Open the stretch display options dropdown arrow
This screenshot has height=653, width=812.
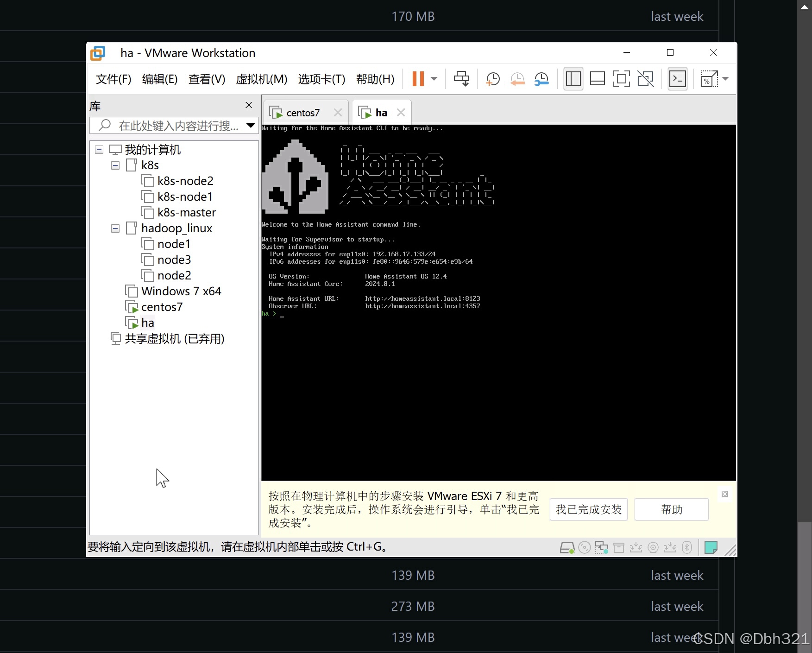pos(725,79)
